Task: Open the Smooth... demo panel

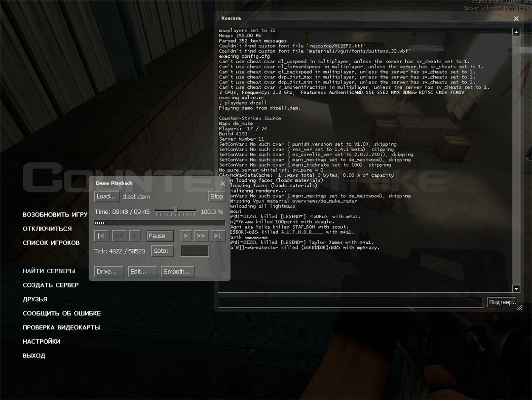Action: coord(178,271)
